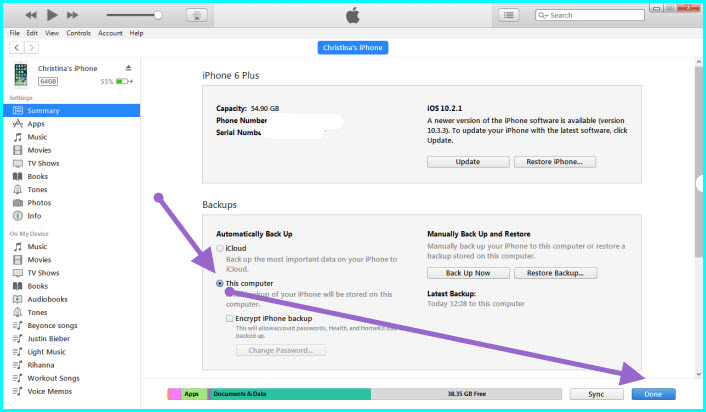Select the iCloud backup radio button
The width and height of the screenshot is (706, 412).
point(220,248)
